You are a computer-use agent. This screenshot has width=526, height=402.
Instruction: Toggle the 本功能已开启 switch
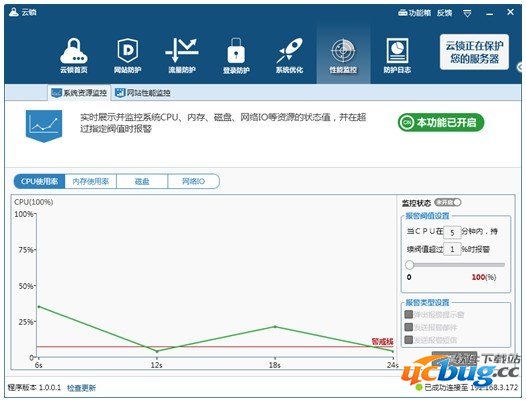point(441,122)
